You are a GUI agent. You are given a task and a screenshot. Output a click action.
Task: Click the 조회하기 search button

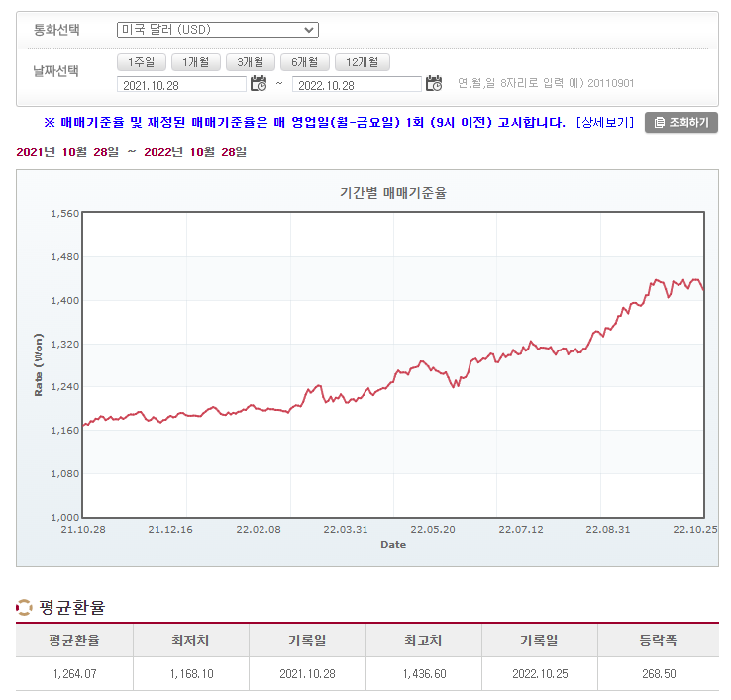[681, 123]
